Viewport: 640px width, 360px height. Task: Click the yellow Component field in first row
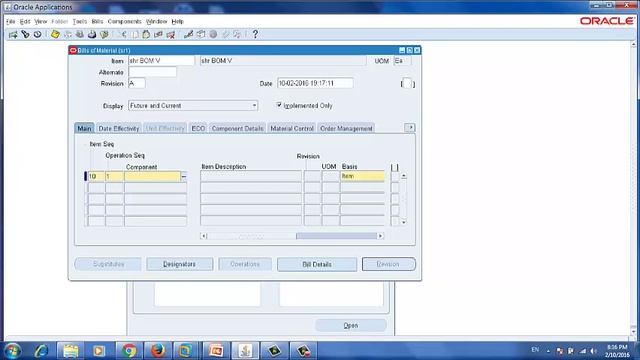152,176
